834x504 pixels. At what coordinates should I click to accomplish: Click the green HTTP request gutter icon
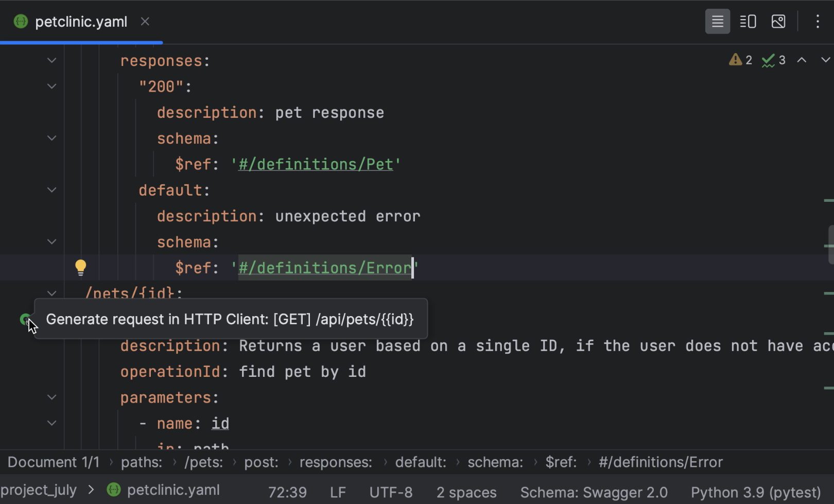[x=24, y=320]
